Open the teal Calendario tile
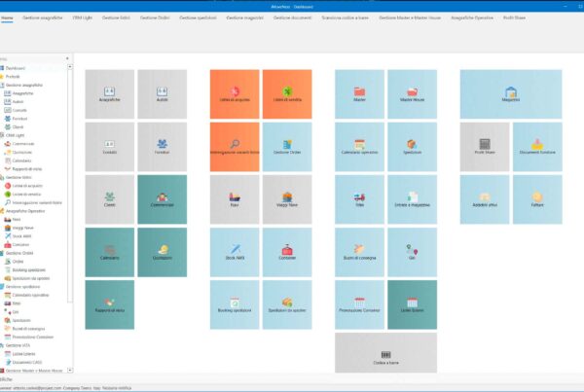The height and width of the screenshot is (392, 584). pos(109,252)
